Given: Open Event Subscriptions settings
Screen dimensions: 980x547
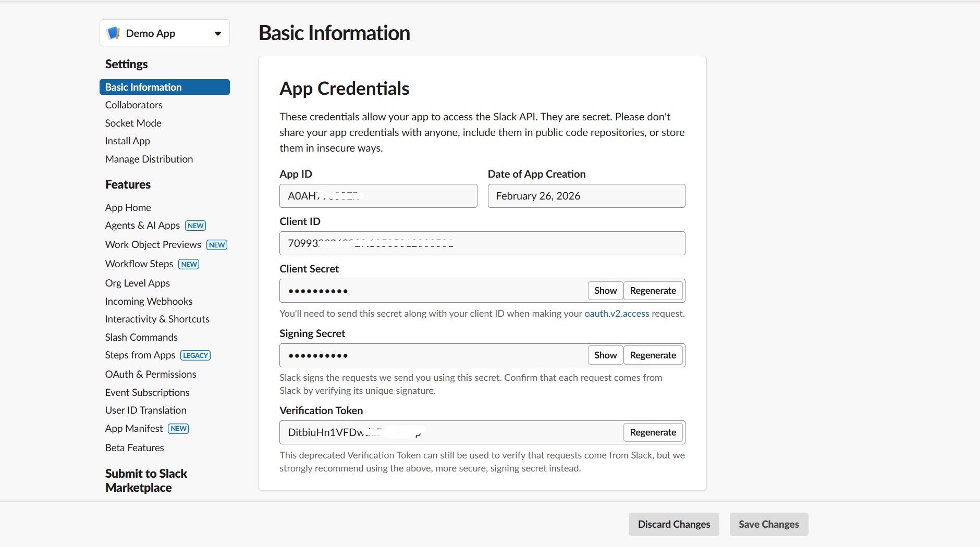Looking at the screenshot, I should tap(147, 392).
